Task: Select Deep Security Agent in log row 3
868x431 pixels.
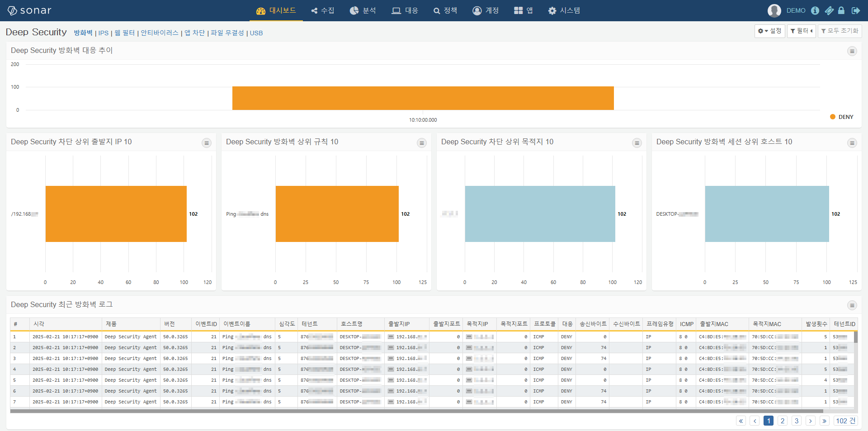Action: (131, 358)
